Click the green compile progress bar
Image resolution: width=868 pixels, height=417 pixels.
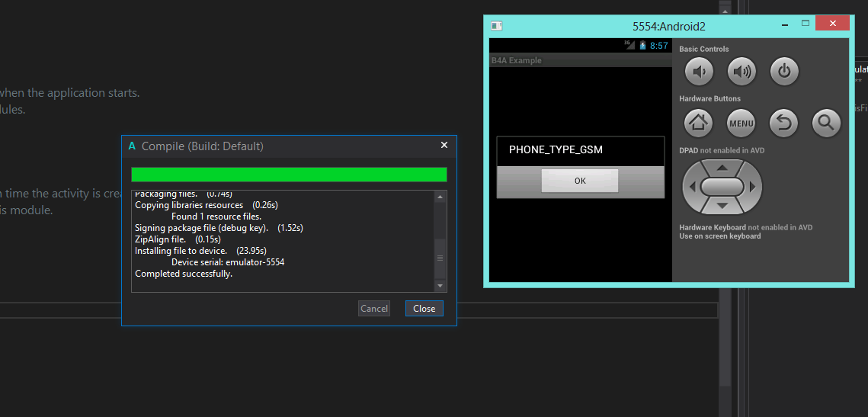point(289,175)
